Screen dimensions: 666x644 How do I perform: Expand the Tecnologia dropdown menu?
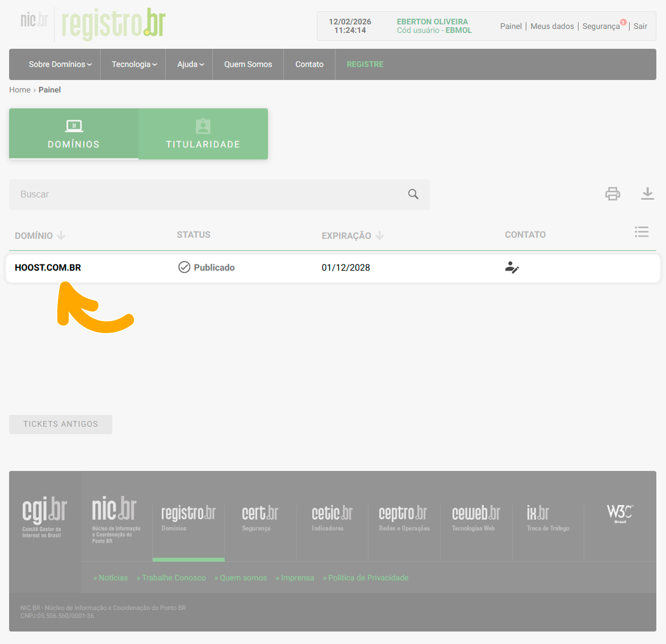tap(134, 64)
